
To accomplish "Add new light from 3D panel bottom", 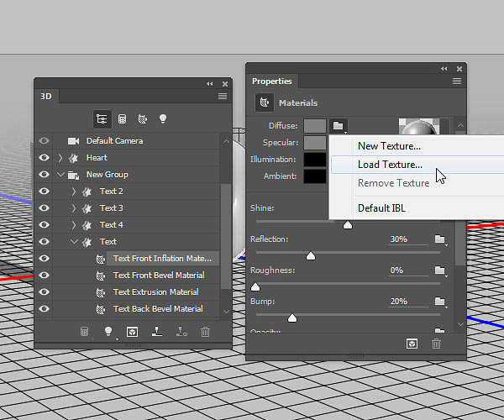I will (108, 331).
